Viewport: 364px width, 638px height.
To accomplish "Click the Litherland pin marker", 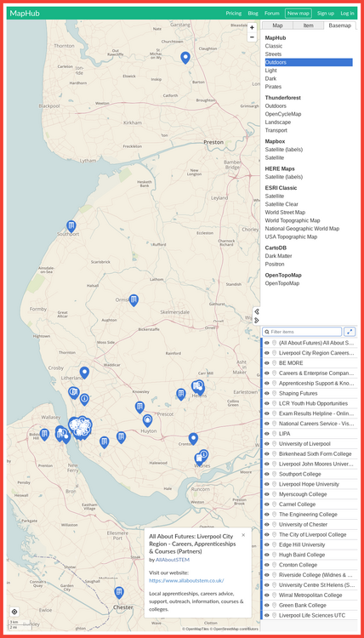I will (x=84, y=373).
